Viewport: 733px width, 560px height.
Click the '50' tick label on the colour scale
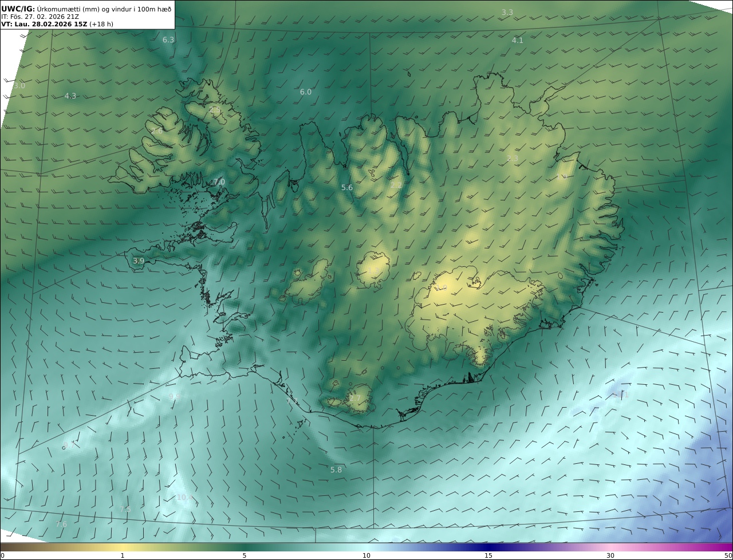(x=728, y=555)
